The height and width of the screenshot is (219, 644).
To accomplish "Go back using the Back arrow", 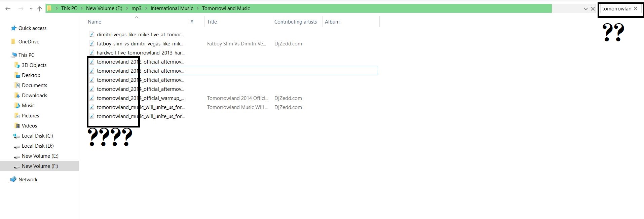I will click(x=8, y=9).
